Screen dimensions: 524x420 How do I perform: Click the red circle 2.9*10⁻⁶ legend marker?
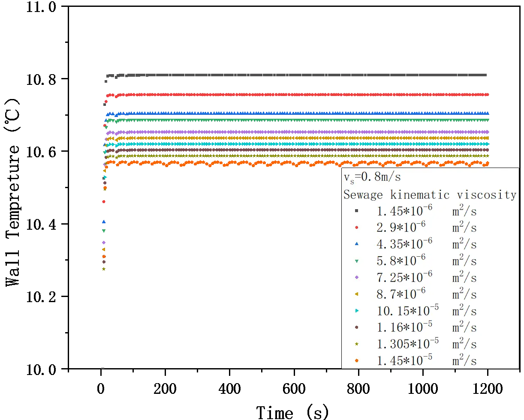click(x=357, y=228)
